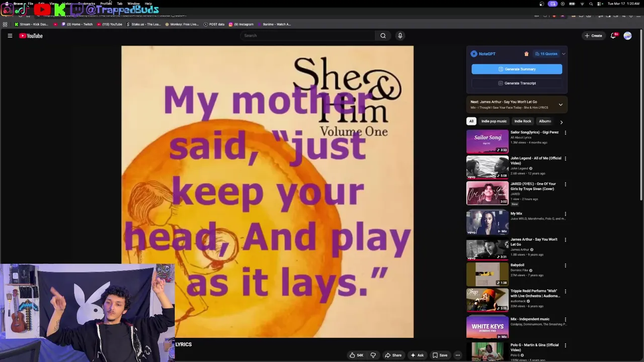Open JARED One Of Your Girls thumbnail
Screen dimensions: 644x362
(488, 193)
